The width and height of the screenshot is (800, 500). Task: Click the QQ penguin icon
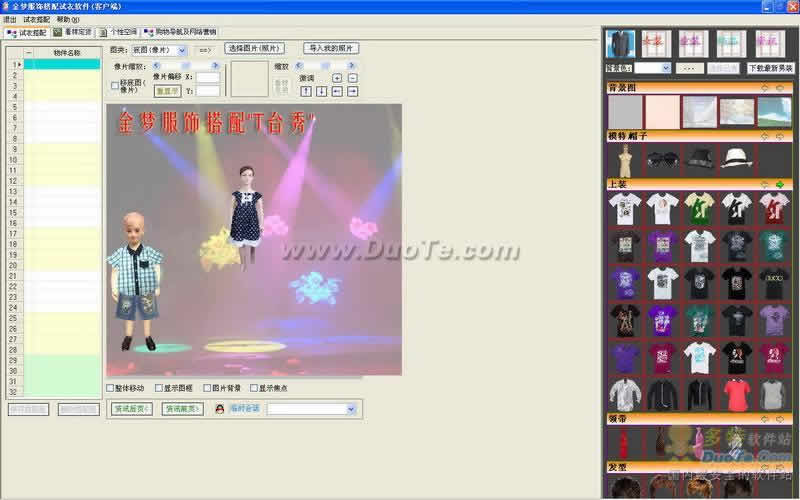coord(219,409)
